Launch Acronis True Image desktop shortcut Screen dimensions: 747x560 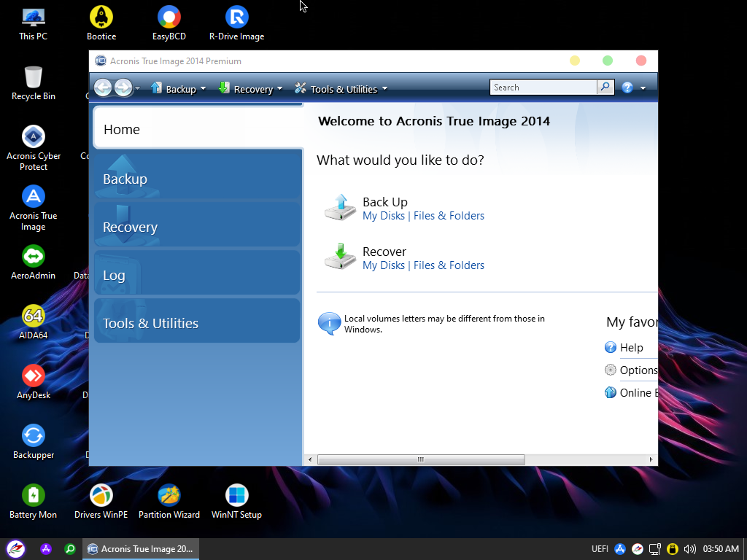[x=34, y=208]
